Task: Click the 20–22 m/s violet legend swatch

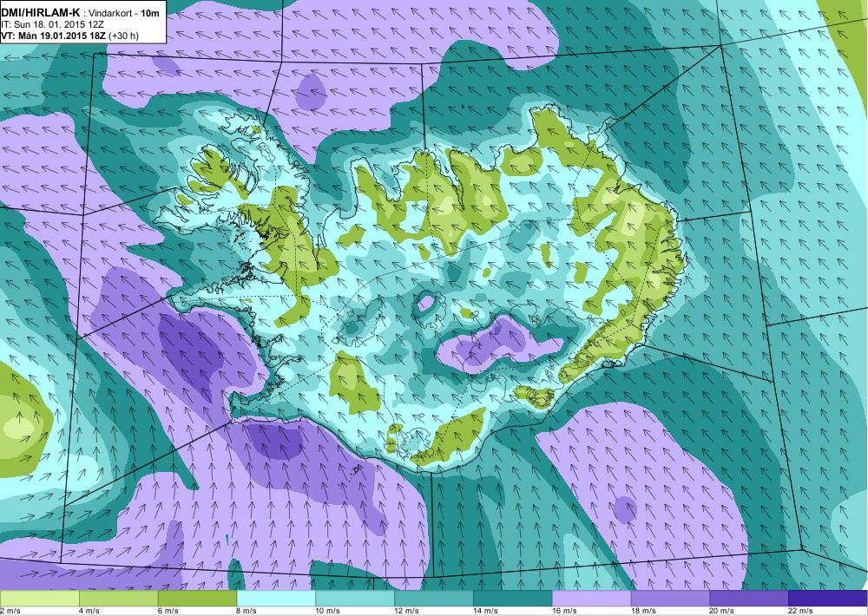Action: [750, 599]
